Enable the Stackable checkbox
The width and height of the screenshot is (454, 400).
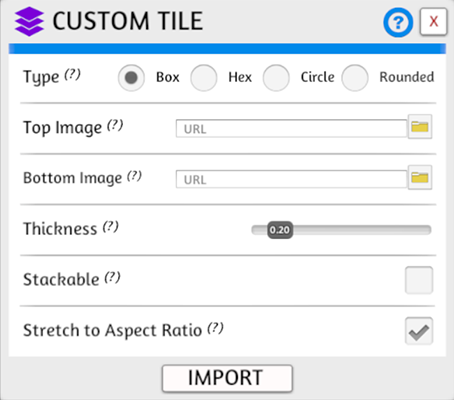(x=419, y=280)
